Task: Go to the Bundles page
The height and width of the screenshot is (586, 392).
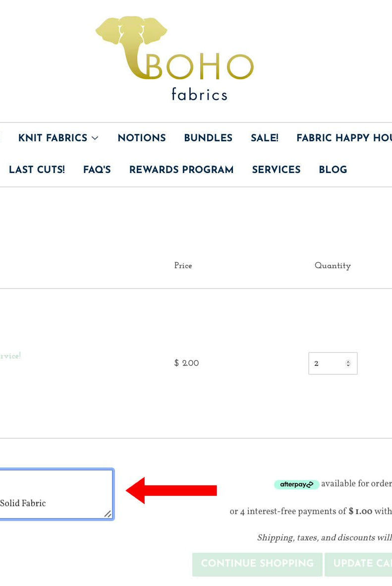Action: click(208, 138)
